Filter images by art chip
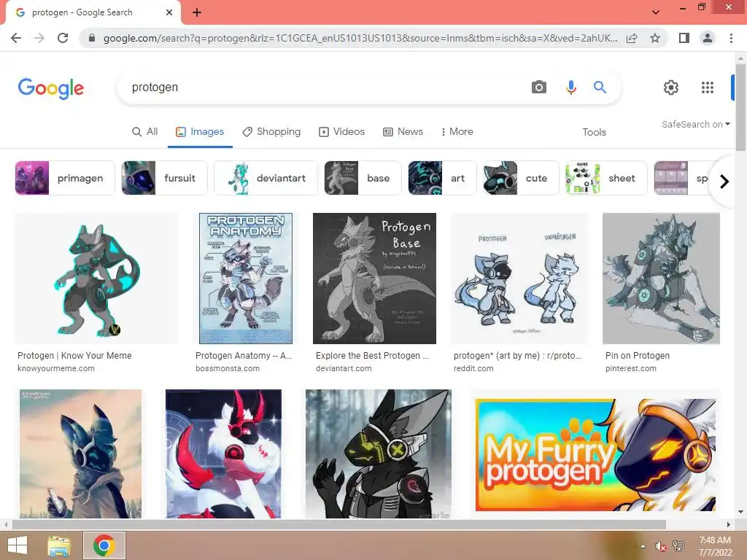 pos(442,178)
